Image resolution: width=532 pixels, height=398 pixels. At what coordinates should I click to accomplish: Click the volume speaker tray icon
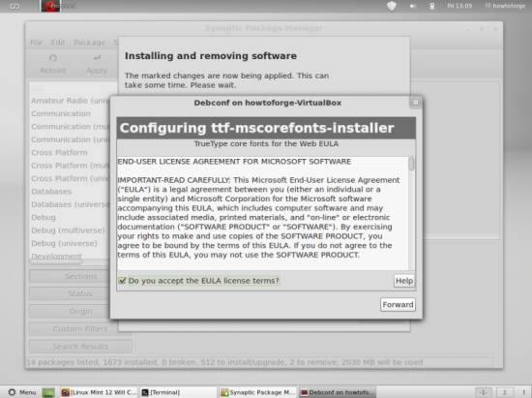413,6
